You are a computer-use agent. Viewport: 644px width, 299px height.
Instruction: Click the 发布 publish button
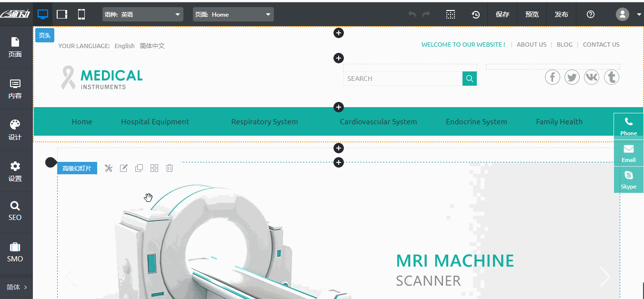click(x=562, y=14)
